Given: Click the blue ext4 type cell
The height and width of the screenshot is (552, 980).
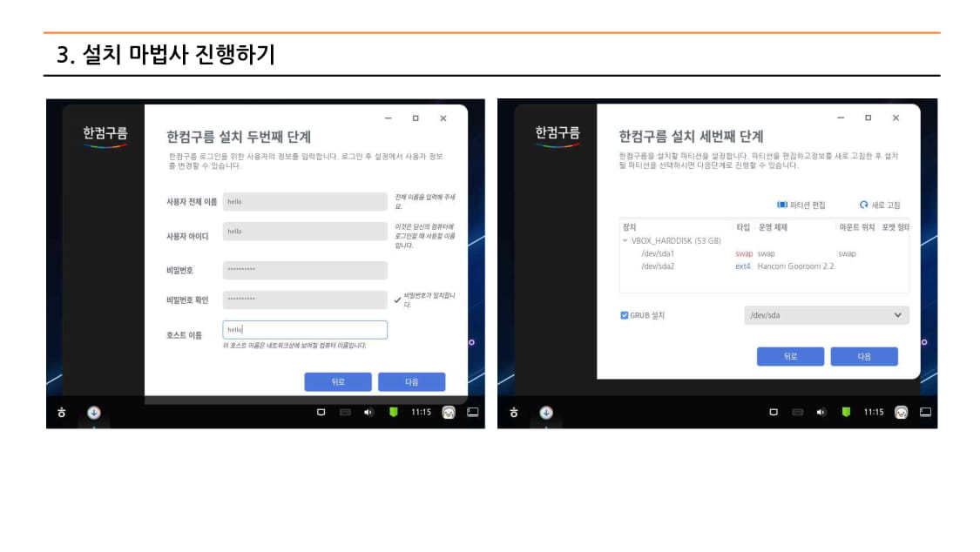Looking at the screenshot, I should click(x=742, y=266).
